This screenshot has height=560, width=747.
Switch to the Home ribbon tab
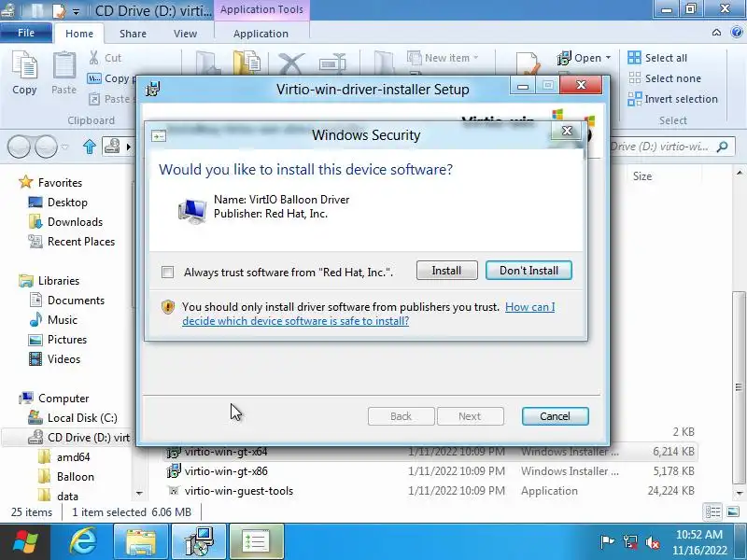(79, 34)
